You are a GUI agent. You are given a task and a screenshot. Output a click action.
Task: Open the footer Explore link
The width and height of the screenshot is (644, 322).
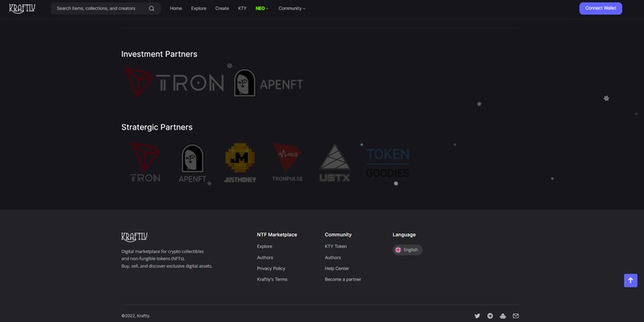tap(264, 246)
